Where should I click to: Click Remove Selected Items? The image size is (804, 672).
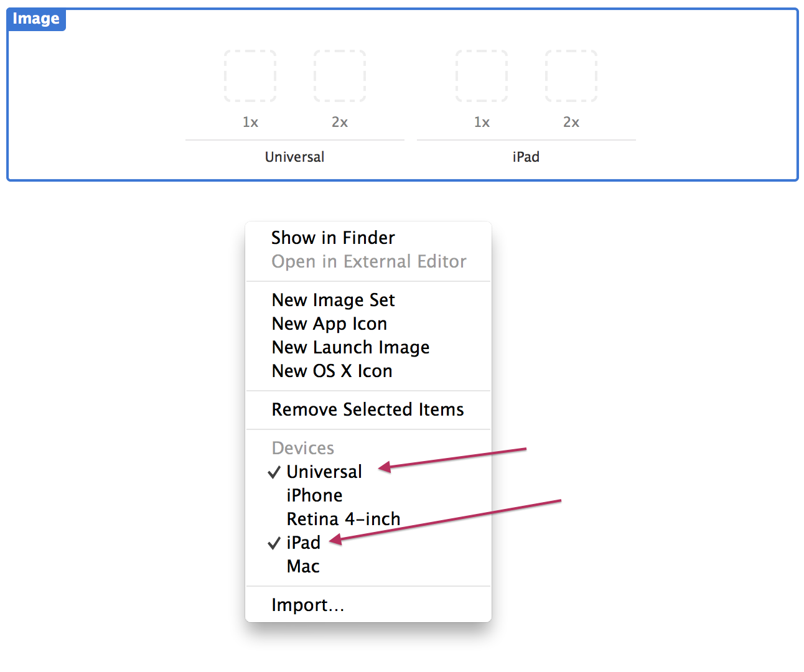tap(367, 409)
